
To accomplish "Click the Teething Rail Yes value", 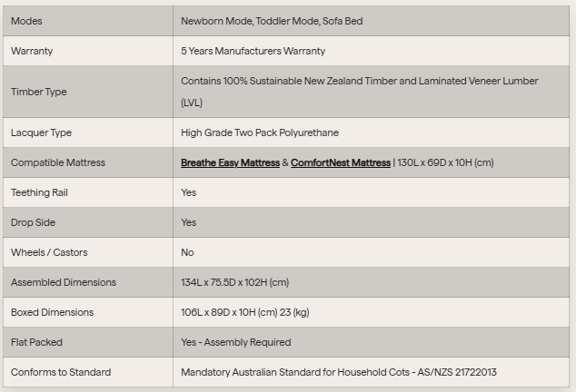I will (188, 192).
